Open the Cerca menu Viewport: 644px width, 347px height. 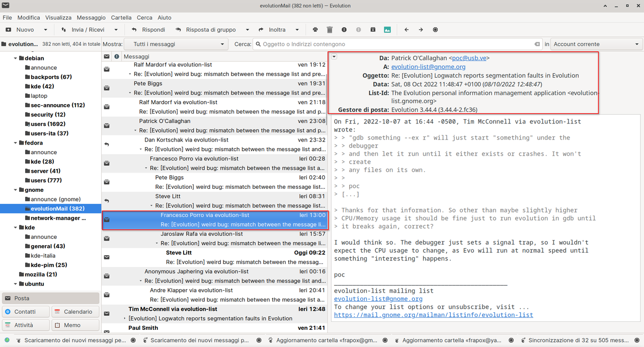[x=144, y=18]
